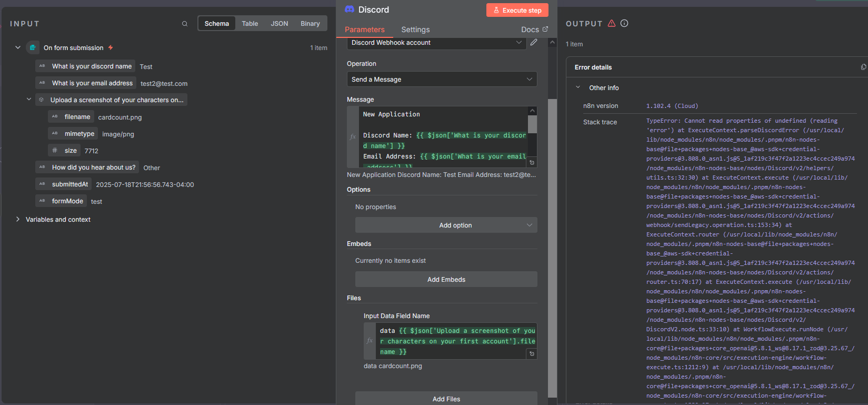Click the test2@test.com email value
This screenshot has width=868, height=405.
[164, 84]
